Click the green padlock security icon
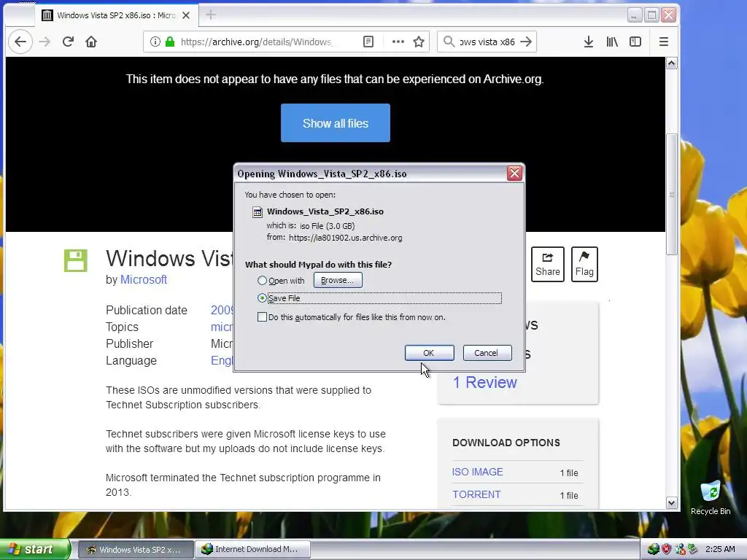The height and width of the screenshot is (560, 747). tap(169, 42)
